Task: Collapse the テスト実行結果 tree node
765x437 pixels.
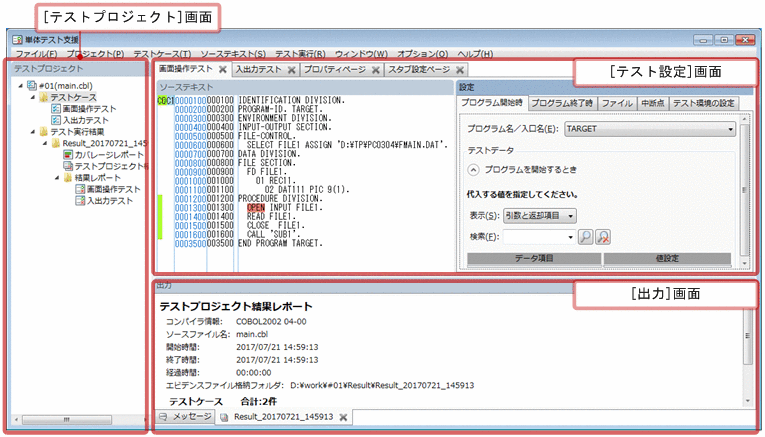Action: tap(33, 132)
